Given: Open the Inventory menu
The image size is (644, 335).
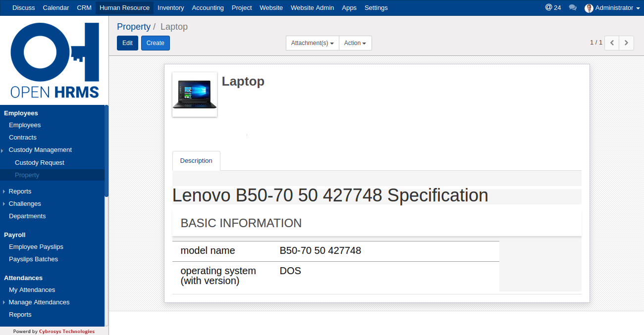Looking at the screenshot, I should tap(170, 8).
